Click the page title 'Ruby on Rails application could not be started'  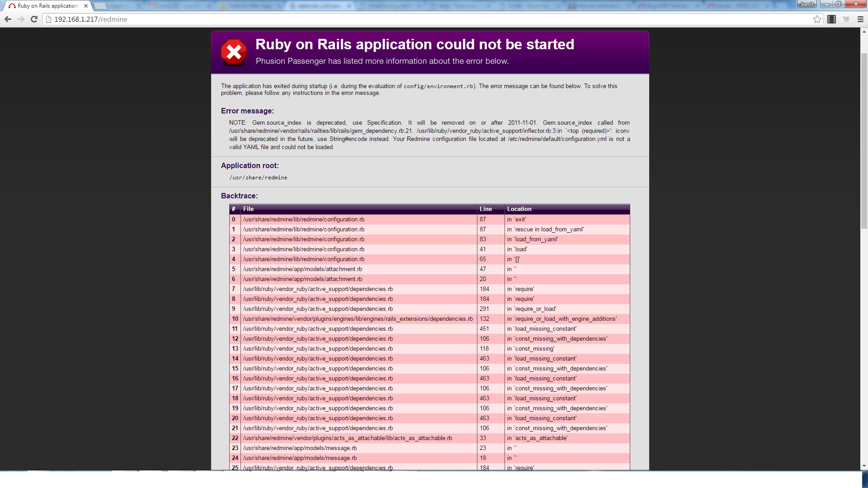[415, 44]
